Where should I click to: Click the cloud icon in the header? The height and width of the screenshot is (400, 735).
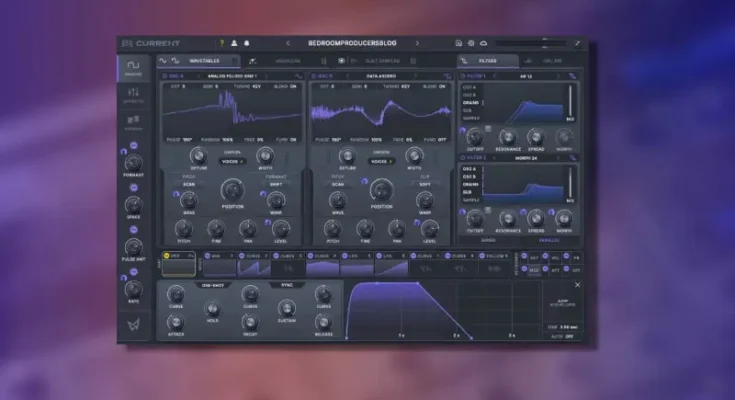[x=484, y=43]
